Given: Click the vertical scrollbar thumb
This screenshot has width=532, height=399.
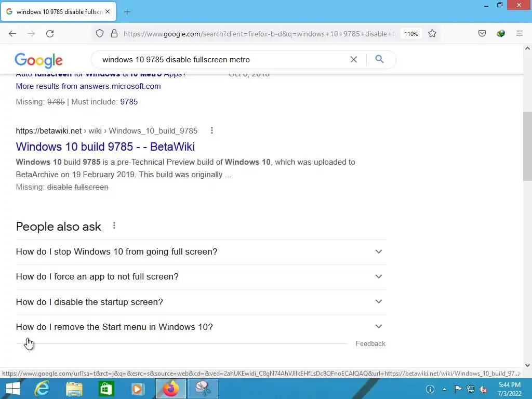Looking at the screenshot, I should [x=527, y=146].
